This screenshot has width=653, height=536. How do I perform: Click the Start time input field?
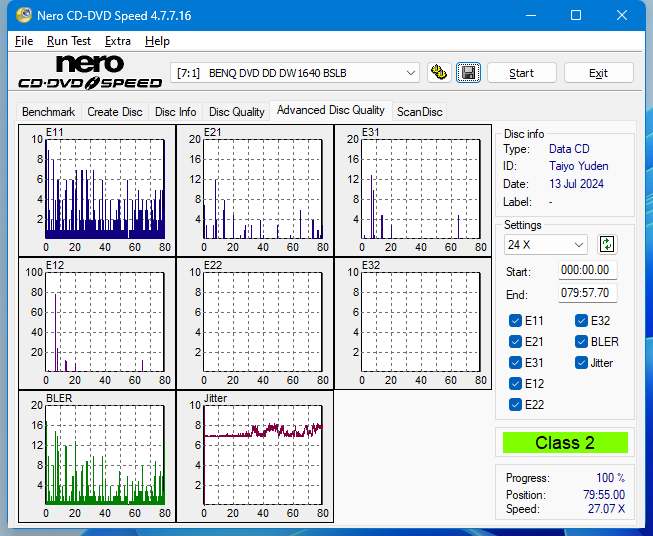(587, 270)
